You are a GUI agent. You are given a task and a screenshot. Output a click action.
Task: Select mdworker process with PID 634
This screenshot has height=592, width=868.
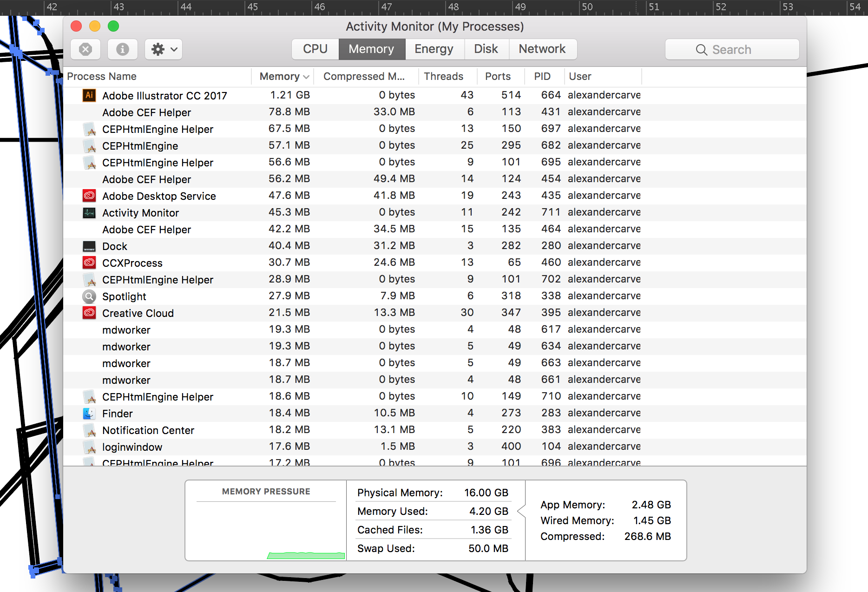pos(435,346)
